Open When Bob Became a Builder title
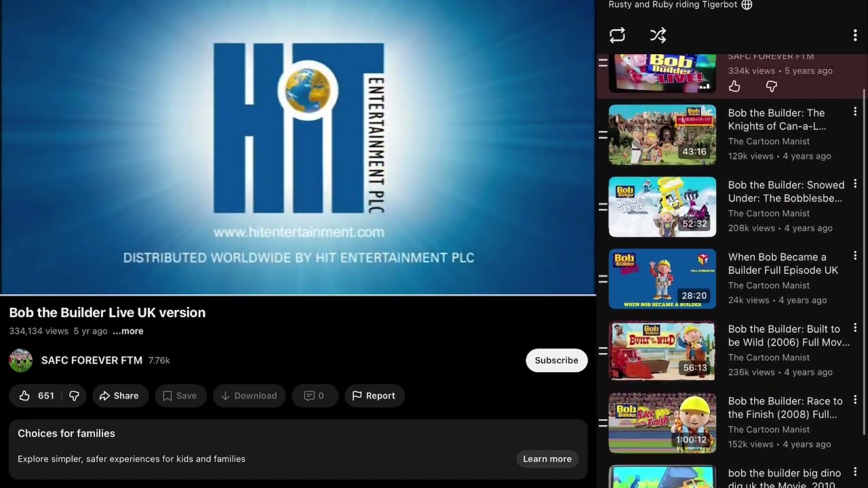868x488 pixels. pos(783,264)
